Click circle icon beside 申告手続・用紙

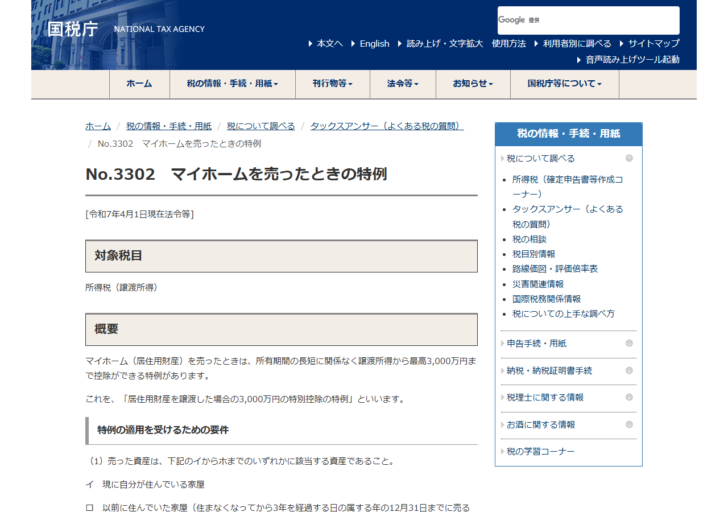click(x=629, y=343)
